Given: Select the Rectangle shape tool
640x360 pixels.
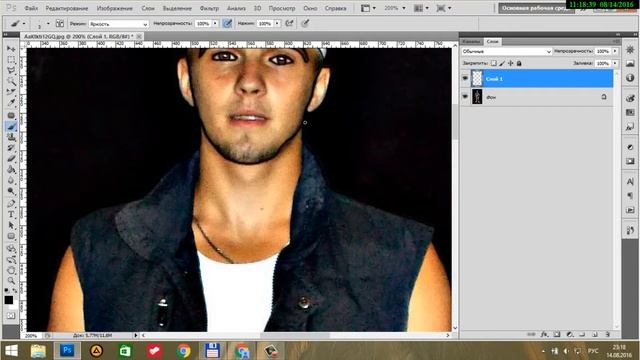Looking at the screenshot, I should point(11,236).
